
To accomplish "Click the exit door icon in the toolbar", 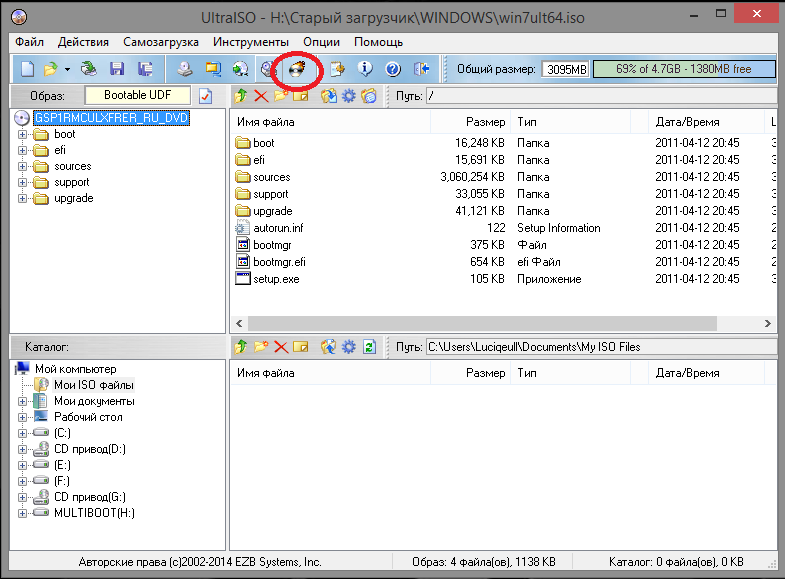I will (421, 69).
